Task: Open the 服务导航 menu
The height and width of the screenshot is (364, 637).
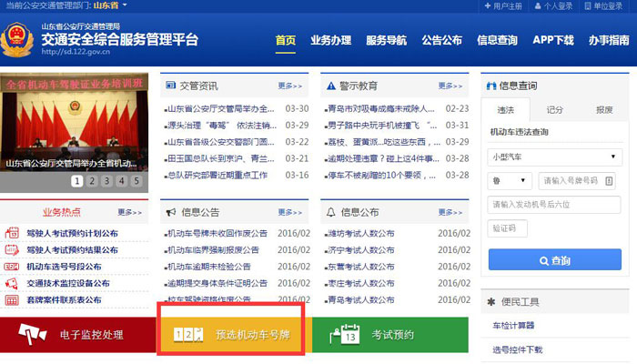Action: pyautogui.click(x=387, y=40)
